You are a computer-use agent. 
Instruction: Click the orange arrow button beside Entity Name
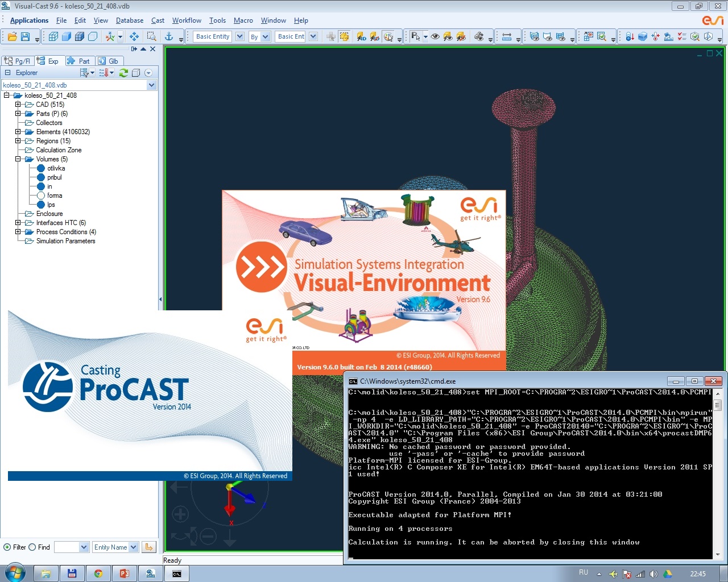pyautogui.click(x=149, y=547)
